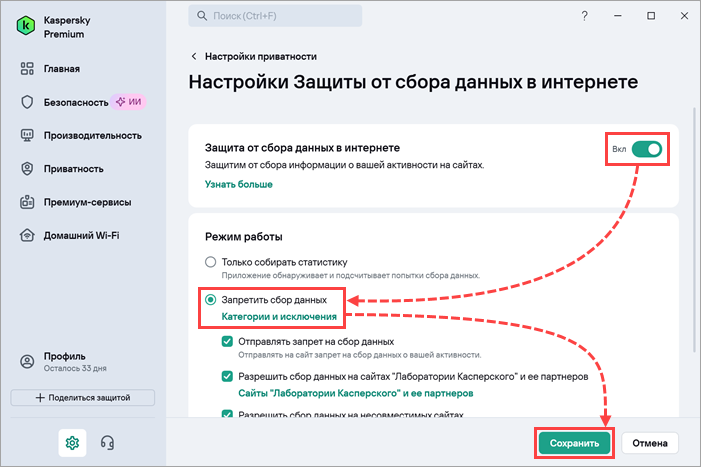Click the Премиум-сервисы badge icon
Image resolution: width=701 pixels, height=467 pixels.
(x=27, y=202)
